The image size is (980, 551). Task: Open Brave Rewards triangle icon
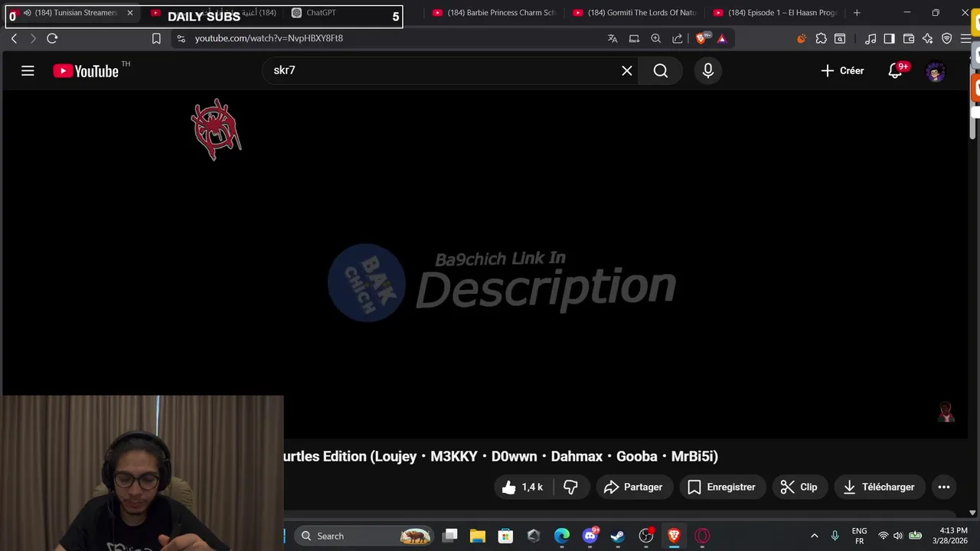pos(721,38)
